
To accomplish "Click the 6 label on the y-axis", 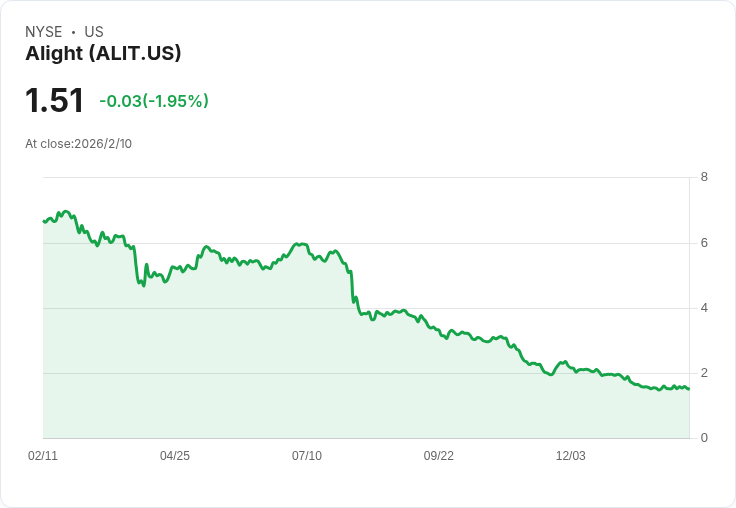I will 704,243.
